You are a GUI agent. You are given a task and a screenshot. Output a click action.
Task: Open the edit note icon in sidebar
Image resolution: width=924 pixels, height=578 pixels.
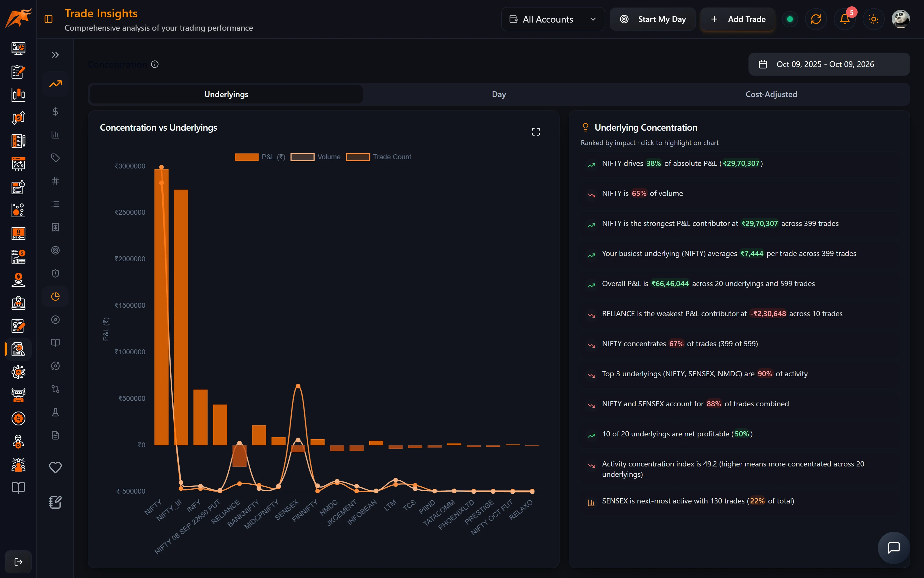pyautogui.click(x=55, y=502)
